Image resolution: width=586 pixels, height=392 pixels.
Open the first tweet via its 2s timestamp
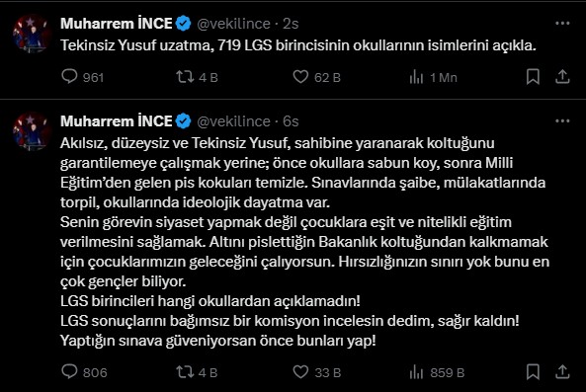pyautogui.click(x=291, y=24)
